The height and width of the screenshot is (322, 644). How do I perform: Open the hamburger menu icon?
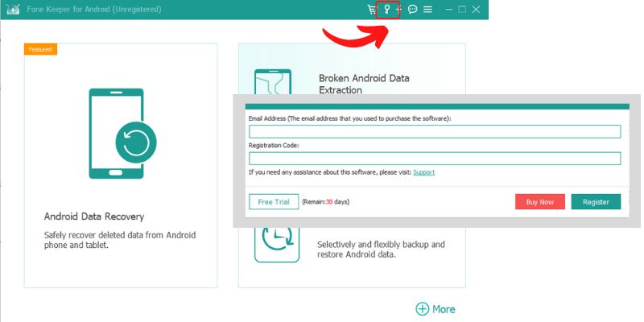click(x=427, y=10)
